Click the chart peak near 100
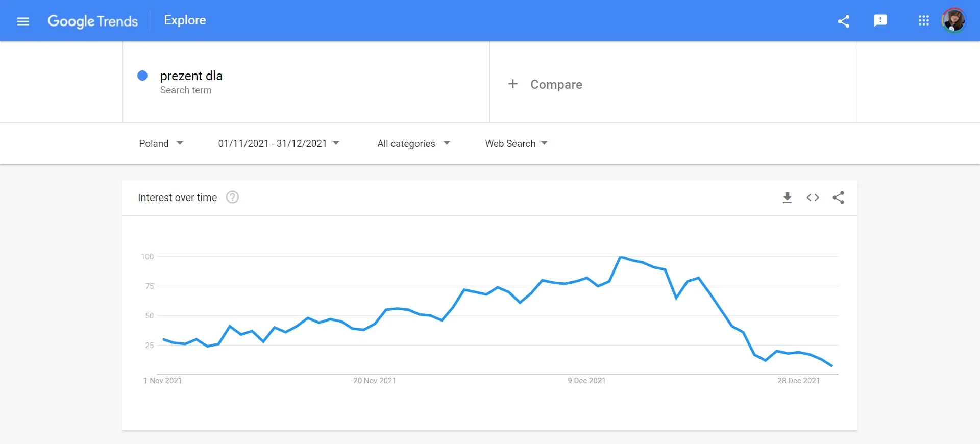 [x=621, y=257]
